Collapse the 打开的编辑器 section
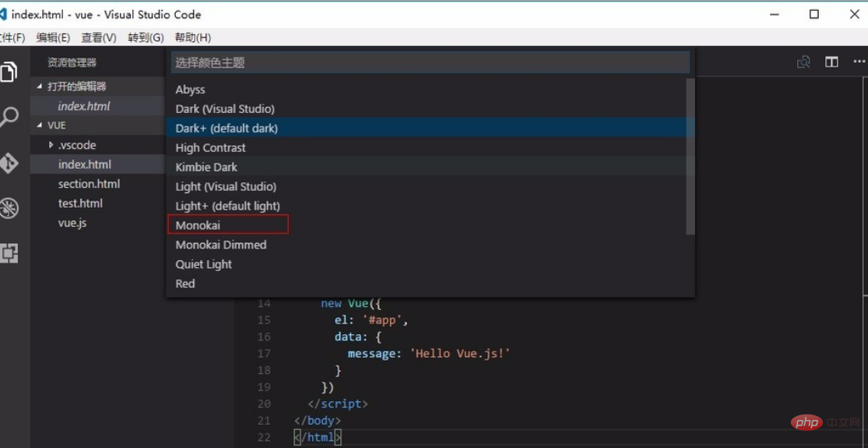 click(x=40, y=86)
